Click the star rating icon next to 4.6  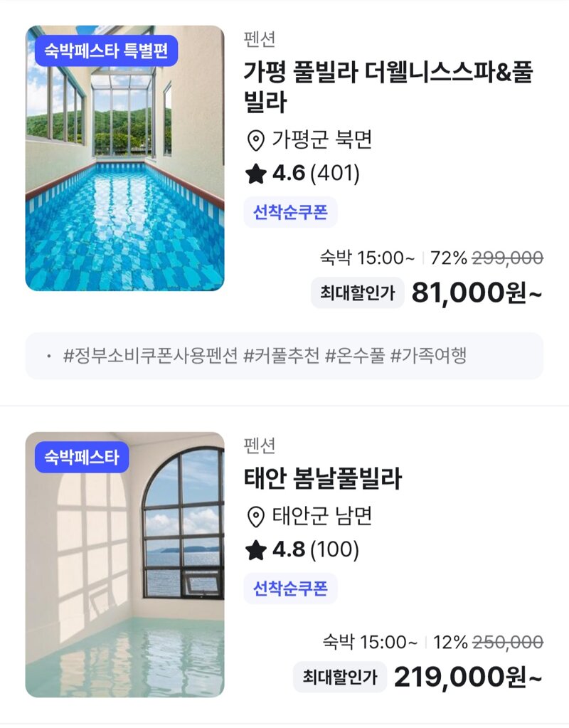click(256, 174)
